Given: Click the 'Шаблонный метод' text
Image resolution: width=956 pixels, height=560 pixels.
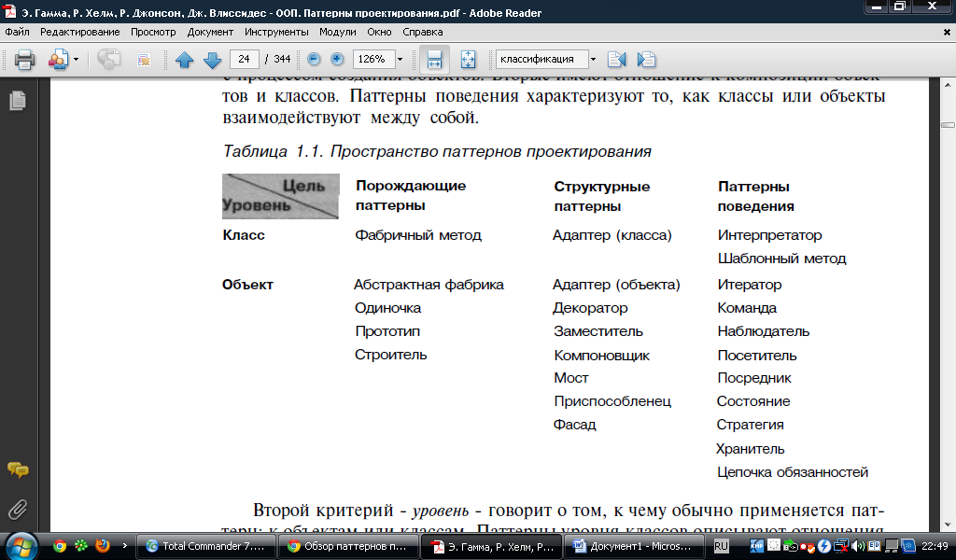Looking at the screenshot, I should tap(781, 259).
